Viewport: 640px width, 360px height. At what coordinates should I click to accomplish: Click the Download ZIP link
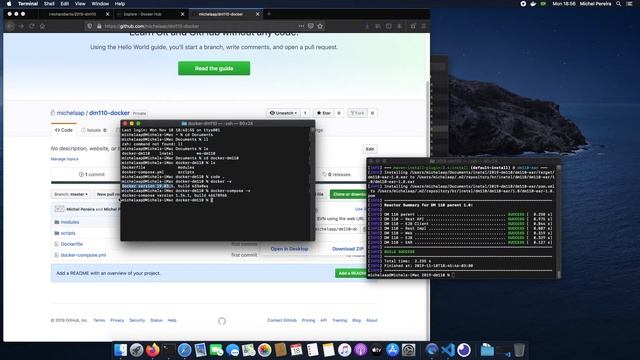pyautogui.click(x=348, y=249)
